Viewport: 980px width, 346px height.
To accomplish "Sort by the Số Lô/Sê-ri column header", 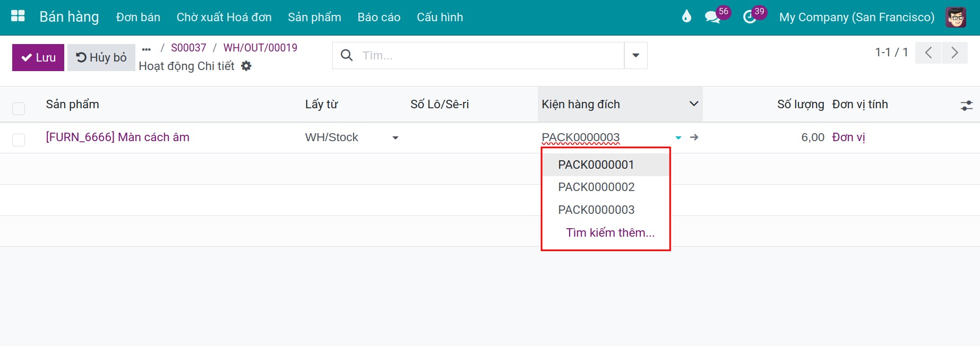I will tap(440, 104).
